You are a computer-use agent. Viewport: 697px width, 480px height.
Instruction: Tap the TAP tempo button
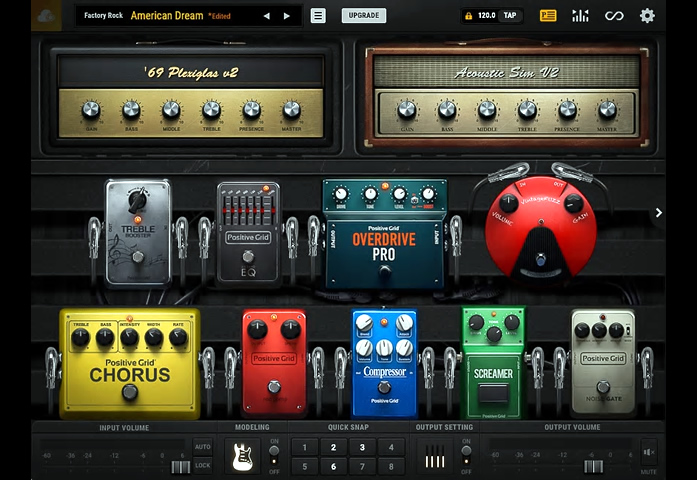click(510, 16)
